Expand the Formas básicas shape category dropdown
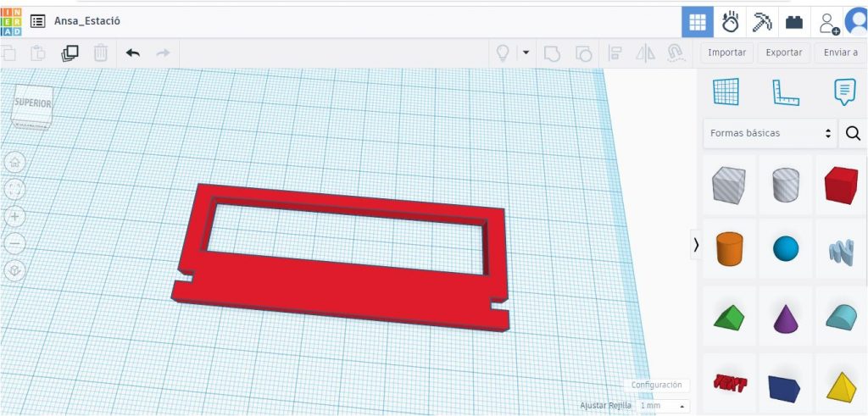The width and height of the screenshot is (868, 416). pyautogui.click(x=770, y=133)
